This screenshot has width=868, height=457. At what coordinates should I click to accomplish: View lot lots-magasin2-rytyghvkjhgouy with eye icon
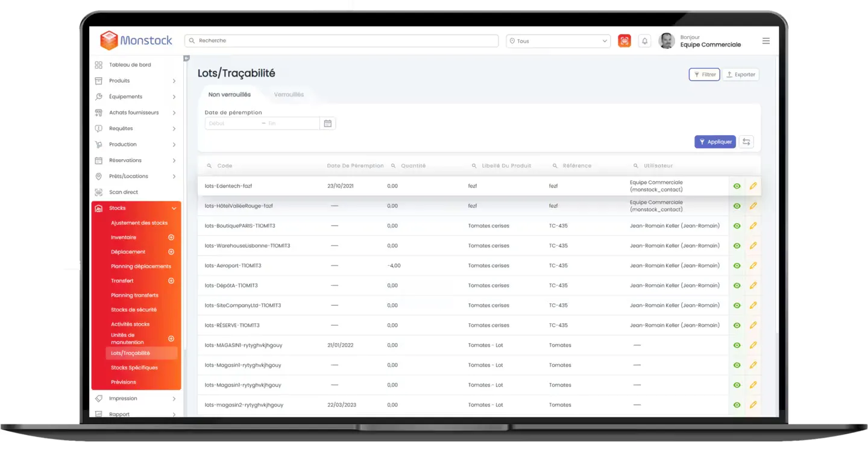click(737, 405)
